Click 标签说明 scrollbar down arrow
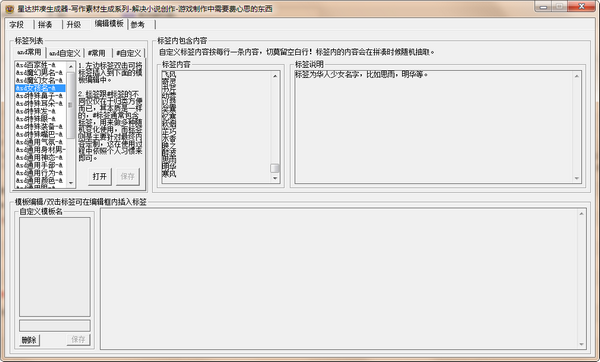 point(577,178)
